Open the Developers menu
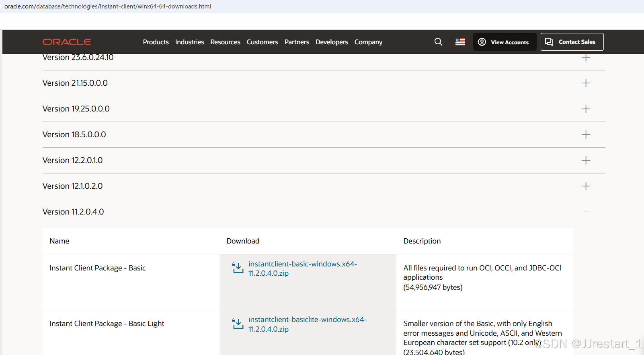The height and width of the screenshot is (355, 644). [332, 42]
